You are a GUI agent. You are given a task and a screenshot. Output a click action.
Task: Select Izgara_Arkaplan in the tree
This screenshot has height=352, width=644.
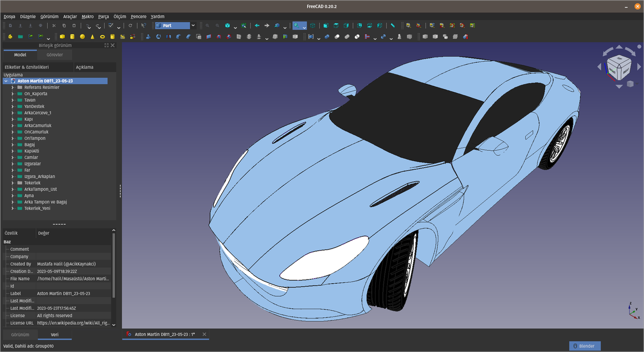coord(40,177)
